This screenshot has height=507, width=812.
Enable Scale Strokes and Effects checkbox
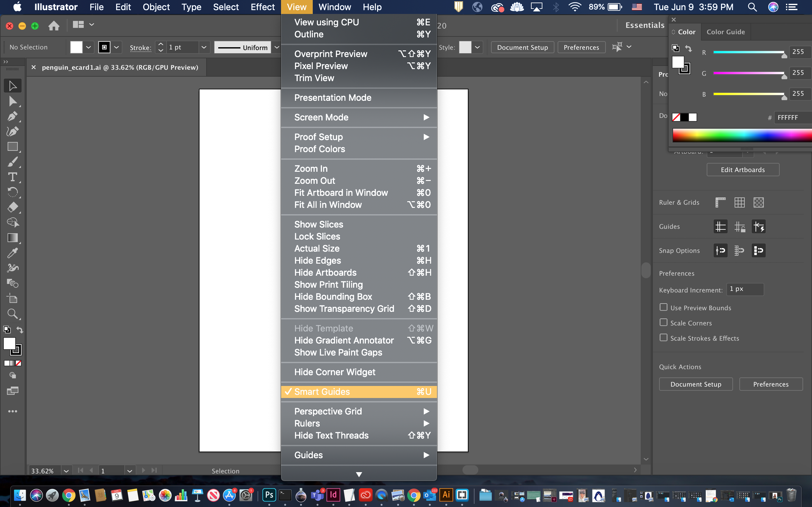click(x=663, y=337)
